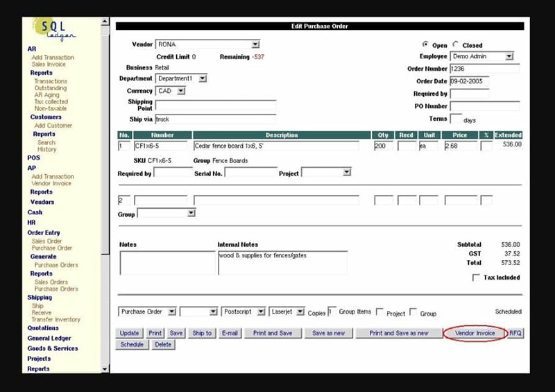The image size is (555, 392).
Task: Click the Print button
Action: 155,333
